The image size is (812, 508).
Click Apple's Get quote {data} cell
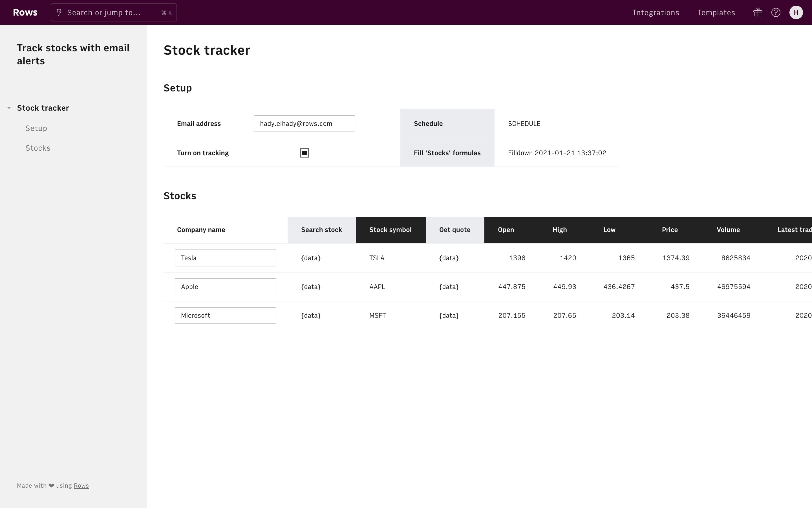coord(449,286)
